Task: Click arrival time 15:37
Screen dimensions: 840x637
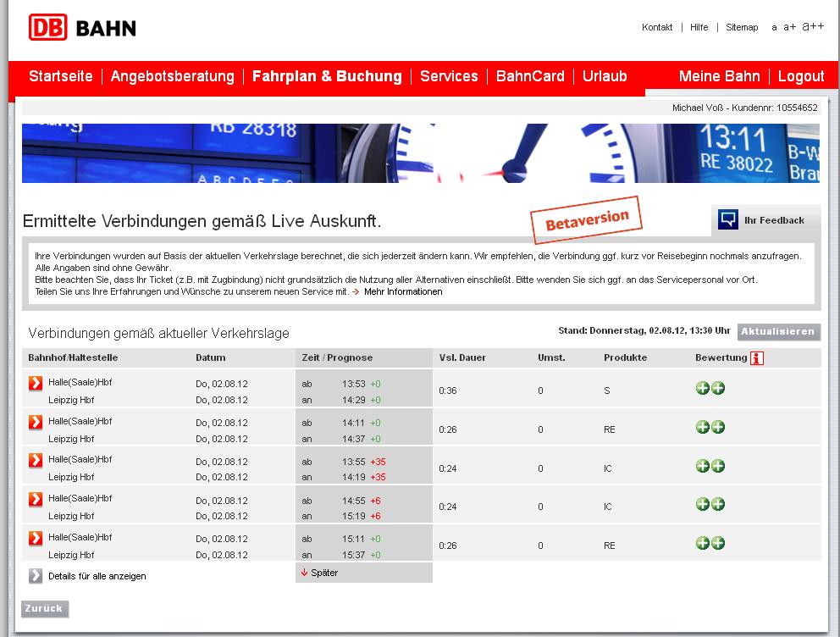Action: 354,555
